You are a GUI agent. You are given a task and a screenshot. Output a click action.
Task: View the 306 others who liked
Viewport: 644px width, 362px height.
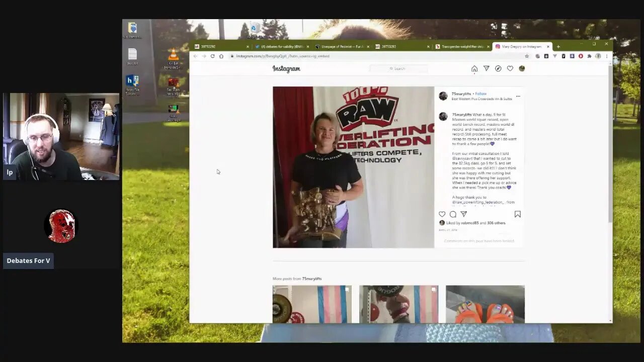[x=496, y=223]
